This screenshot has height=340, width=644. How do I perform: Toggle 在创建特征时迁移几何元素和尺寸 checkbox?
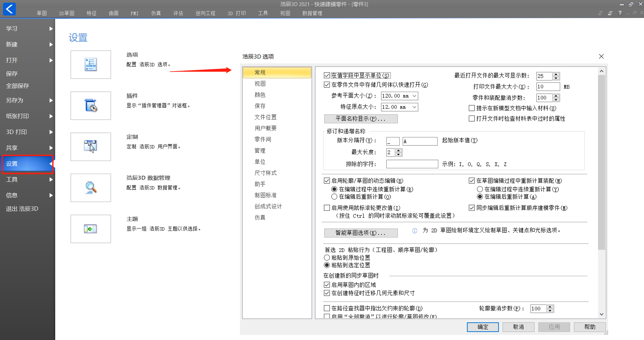327,293
